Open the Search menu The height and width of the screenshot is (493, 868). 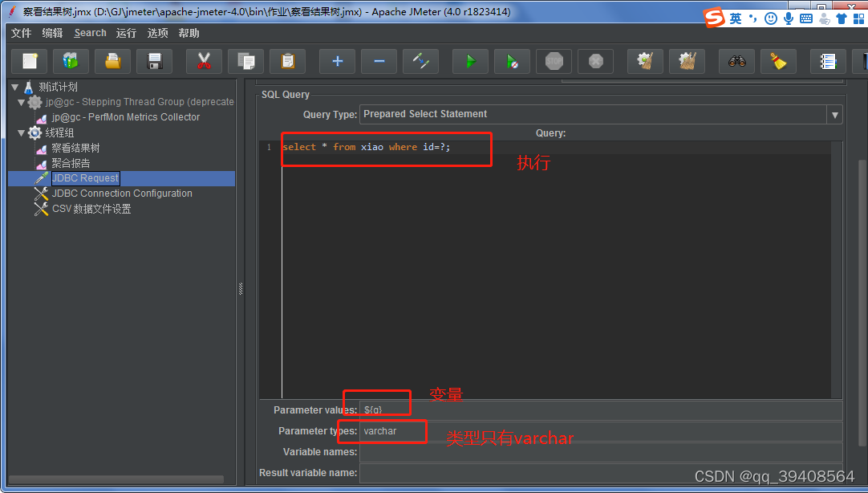[x=90, y=33]
